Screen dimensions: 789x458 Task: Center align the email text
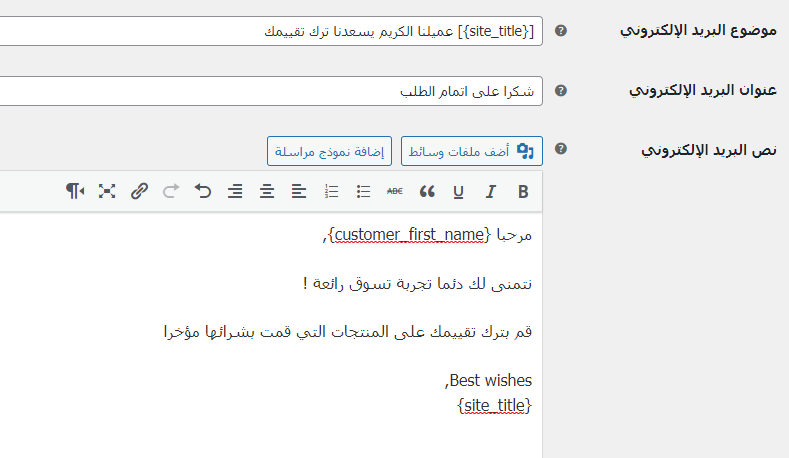point(267,191)
